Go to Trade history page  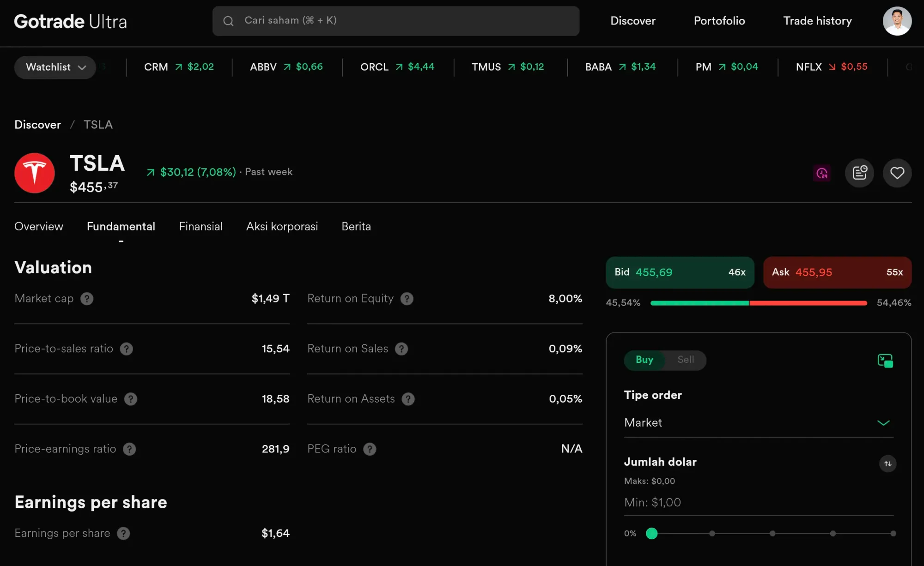click(x=817, y=21)
